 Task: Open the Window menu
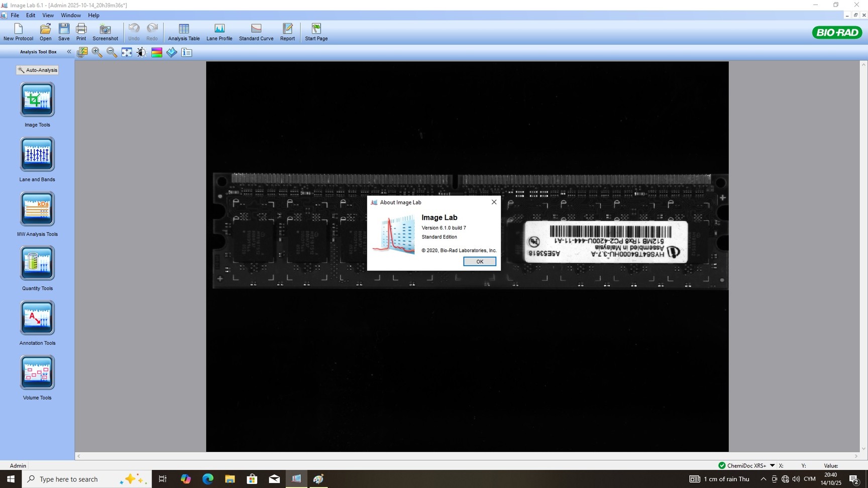(x=70, y=15)
